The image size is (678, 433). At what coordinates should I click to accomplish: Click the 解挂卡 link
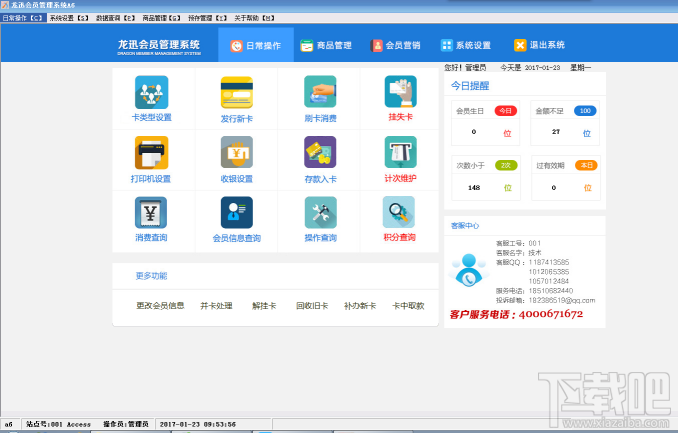[x=264, y=306]
